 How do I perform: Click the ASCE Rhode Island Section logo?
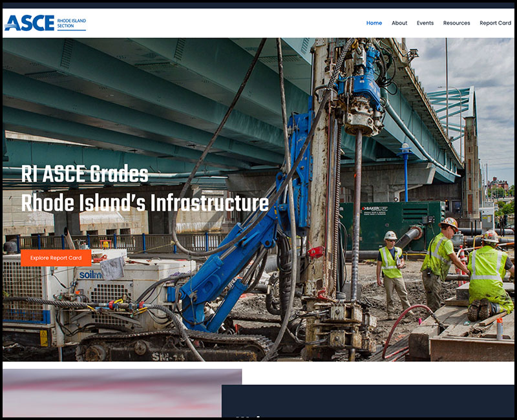(x=45, y=23)
